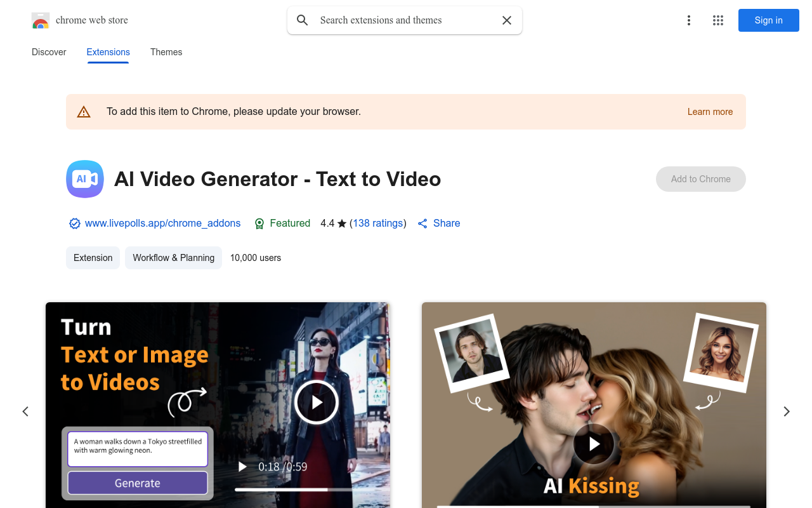Click the Share link text

point(447,224)
